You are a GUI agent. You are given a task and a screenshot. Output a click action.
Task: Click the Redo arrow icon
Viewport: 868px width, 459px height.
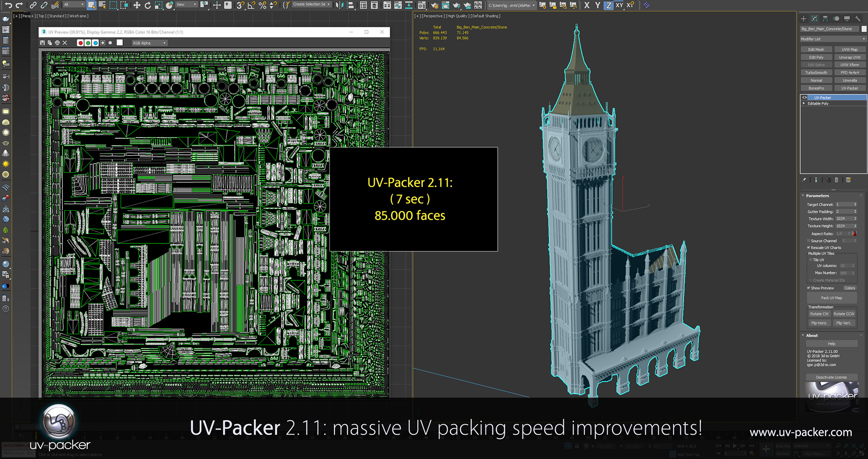(19, 5)
